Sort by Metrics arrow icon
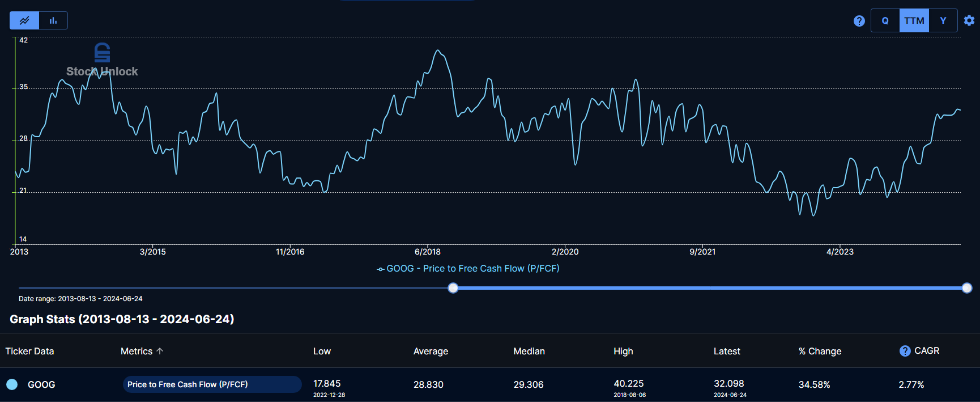Screen dimensions: 980x402 point(160,351)
